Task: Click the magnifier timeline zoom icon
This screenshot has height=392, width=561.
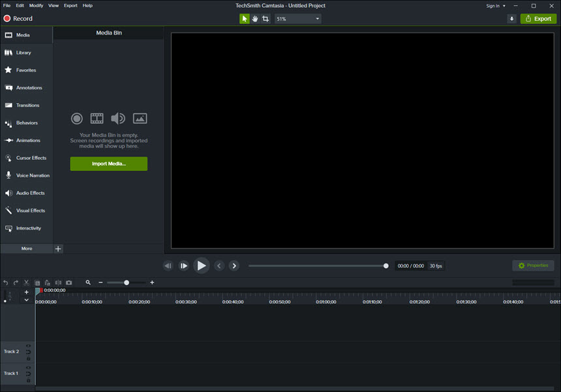Action: 88,282
